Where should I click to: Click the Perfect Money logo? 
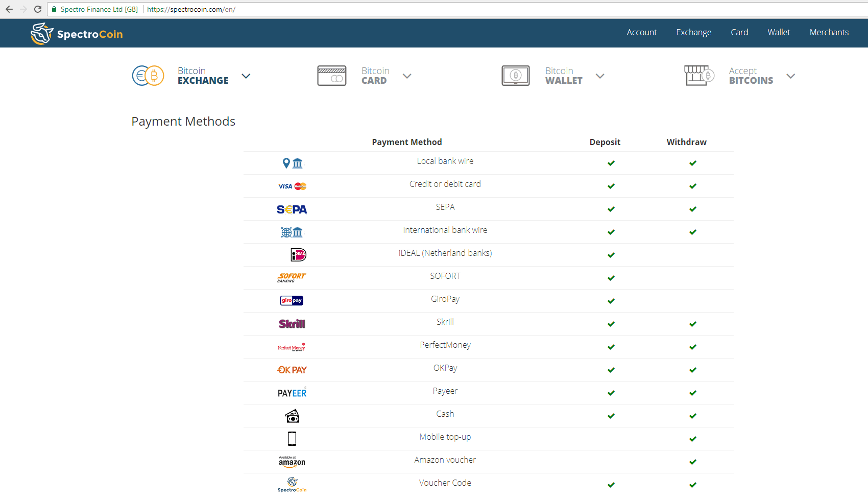pos(292,347)
